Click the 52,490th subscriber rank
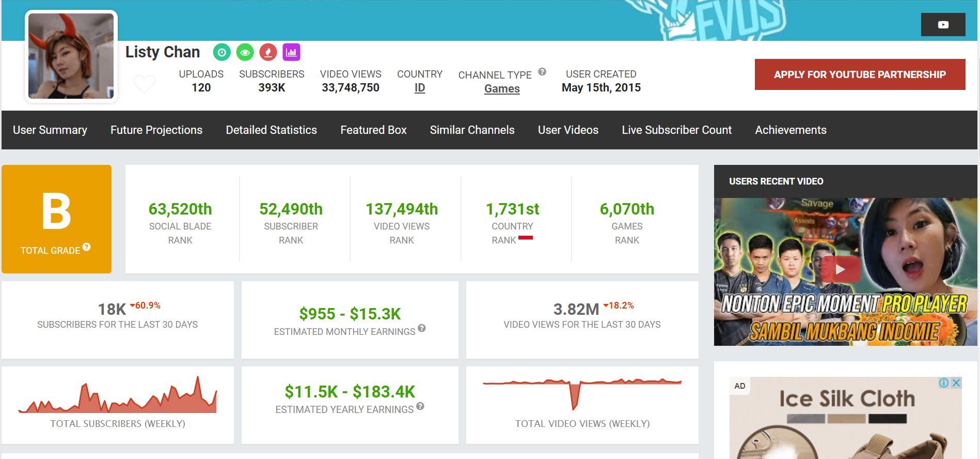 (291, 209)
